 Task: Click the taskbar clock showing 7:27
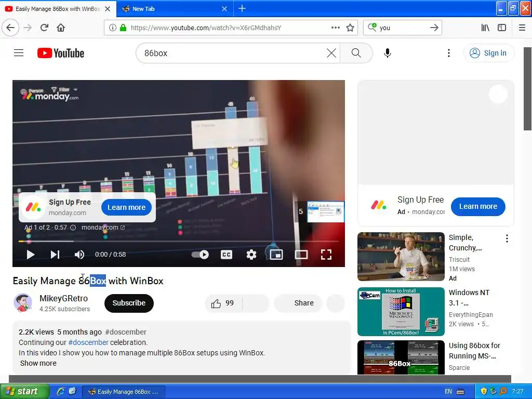coord(517,392)
